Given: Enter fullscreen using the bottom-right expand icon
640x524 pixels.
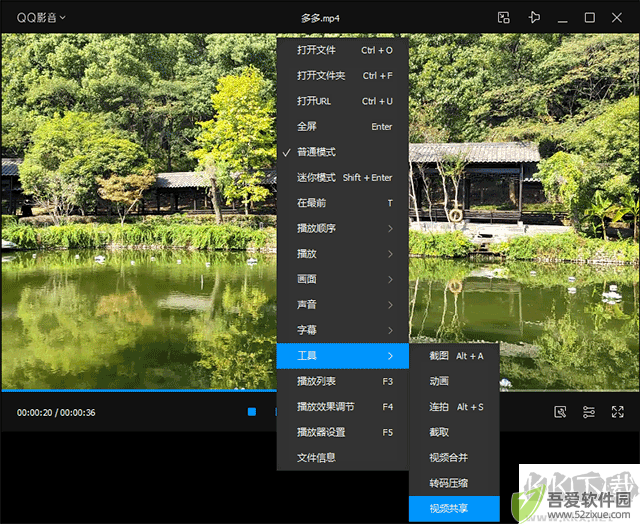Looking at the screenshot, I should point(618,412).
